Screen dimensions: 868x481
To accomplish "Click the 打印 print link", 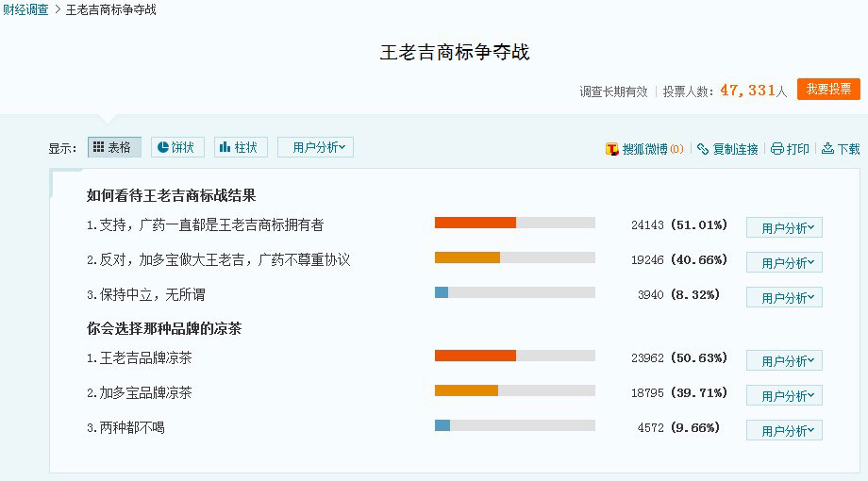I will click(x=797, y=149).
